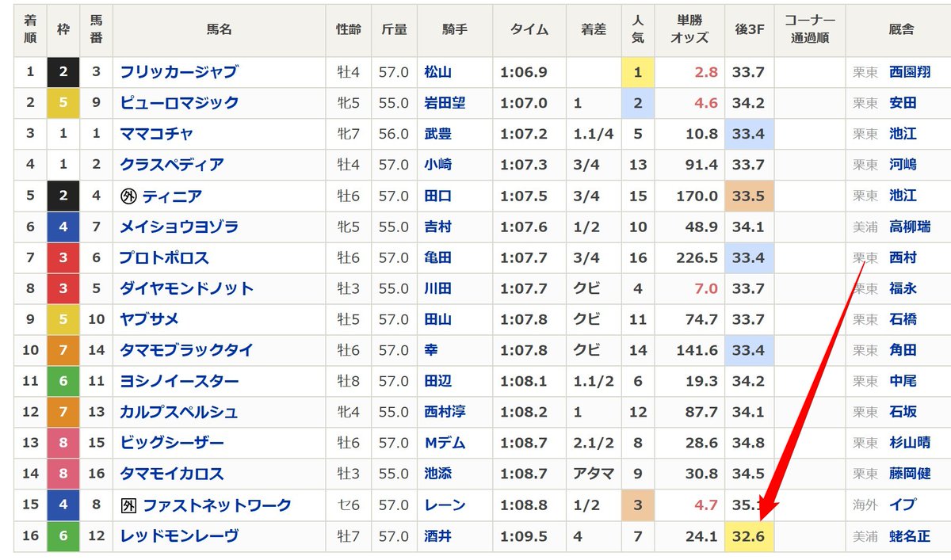The width and height of the screenshot is (951, 560).
Task: Open jockey link 池添
Action: (x=437, y=474)
